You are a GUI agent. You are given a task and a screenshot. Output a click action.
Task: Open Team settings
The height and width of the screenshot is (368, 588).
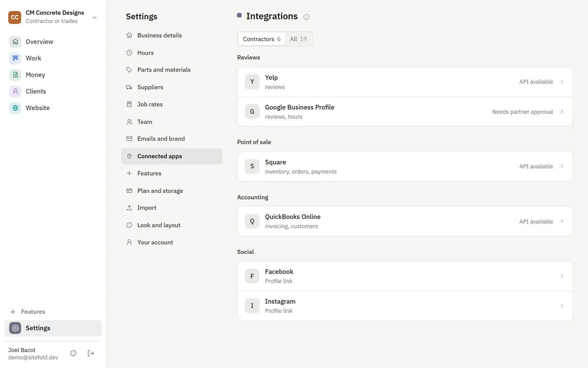[x=171, y=122]
